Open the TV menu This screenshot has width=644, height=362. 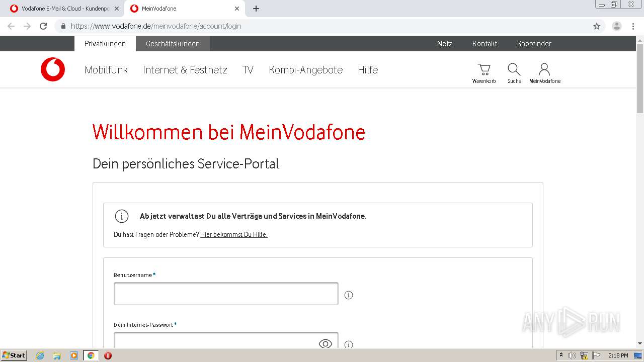pos(248,70)
